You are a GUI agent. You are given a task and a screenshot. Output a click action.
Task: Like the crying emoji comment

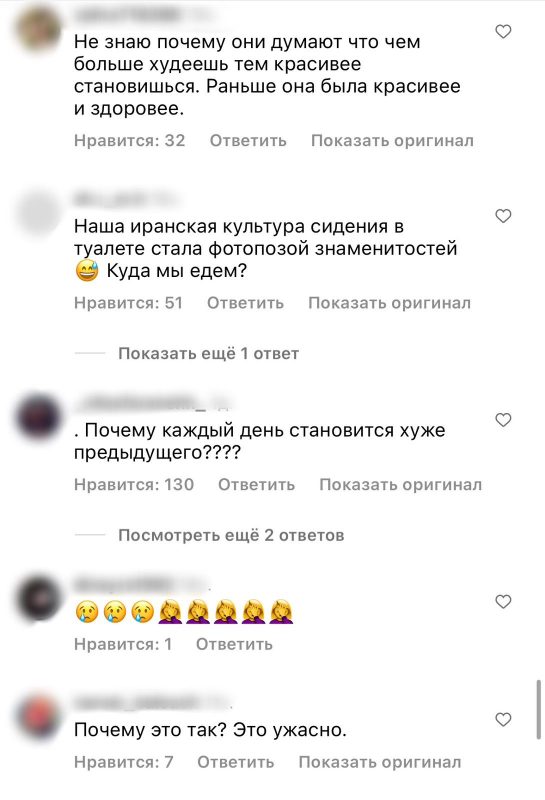pos(503,602)
